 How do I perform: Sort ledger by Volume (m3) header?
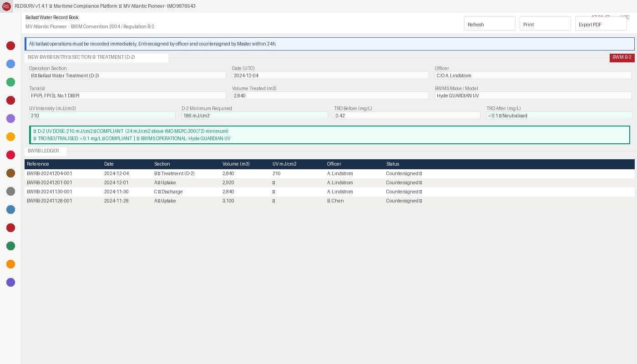click(x=236, y=164)
